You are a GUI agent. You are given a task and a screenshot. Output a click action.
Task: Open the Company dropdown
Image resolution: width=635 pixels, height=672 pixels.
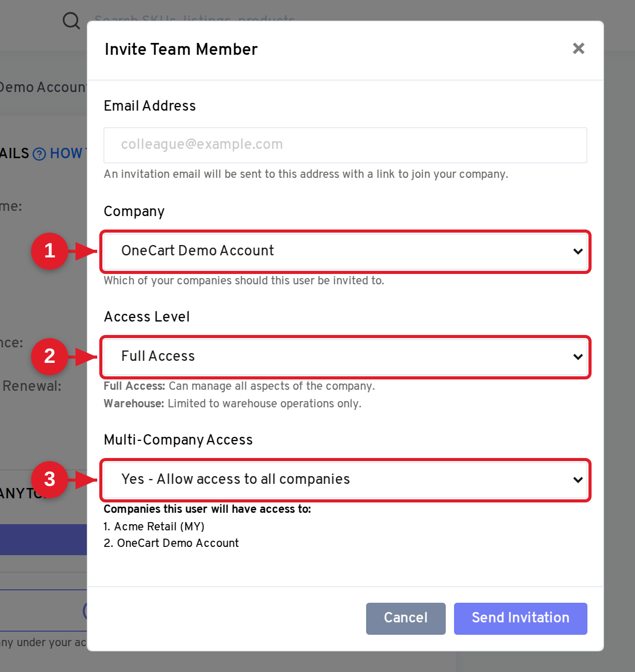[x=345, y=251]
